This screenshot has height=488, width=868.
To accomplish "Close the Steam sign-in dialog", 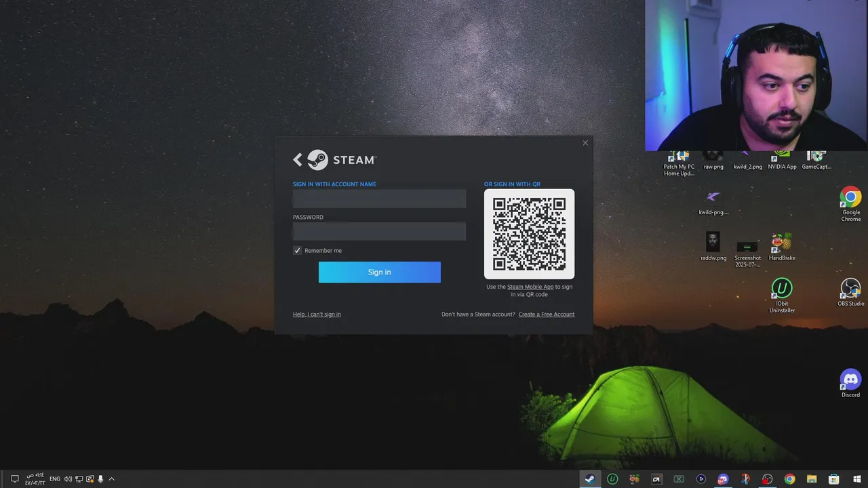I will click(x=585, y=143).
